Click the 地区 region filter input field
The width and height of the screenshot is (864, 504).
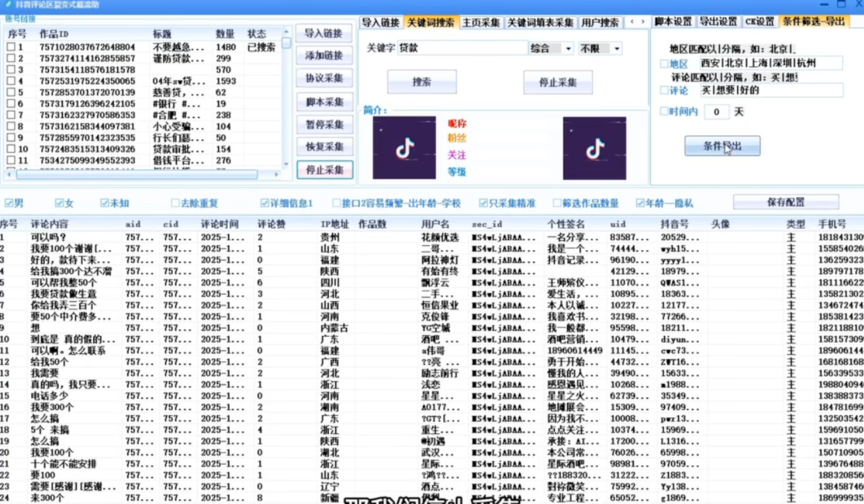tap(770, 63)
